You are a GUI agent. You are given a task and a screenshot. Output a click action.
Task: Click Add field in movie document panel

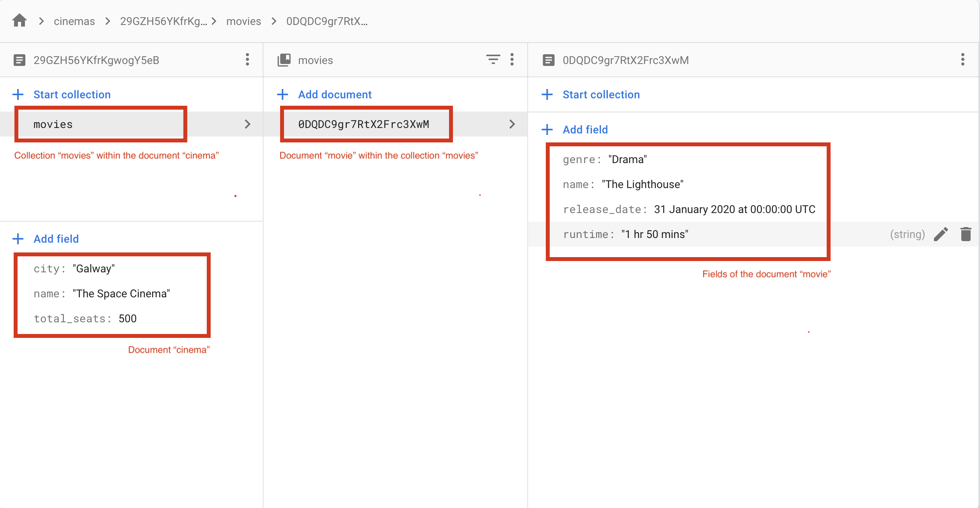[x=585, y=130]
